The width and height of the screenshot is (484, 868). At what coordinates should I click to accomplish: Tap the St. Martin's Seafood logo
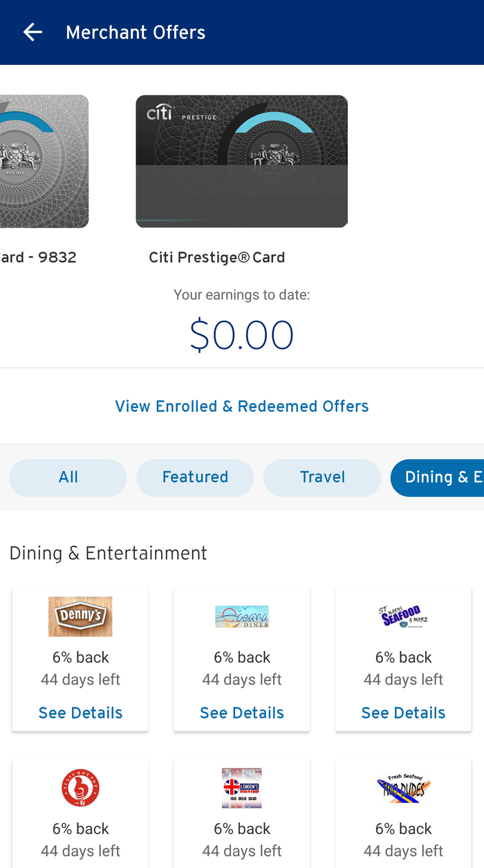pos(403,616)
